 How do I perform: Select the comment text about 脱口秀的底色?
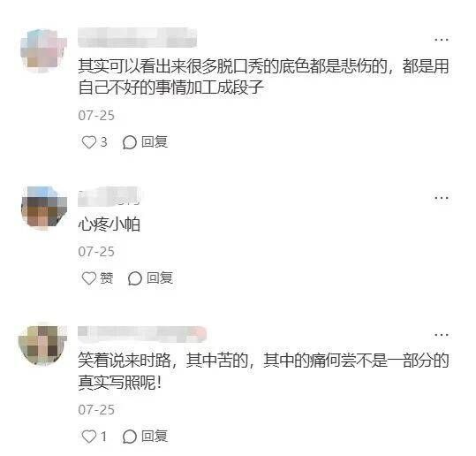pyautogui.click(x=263, y=77)
